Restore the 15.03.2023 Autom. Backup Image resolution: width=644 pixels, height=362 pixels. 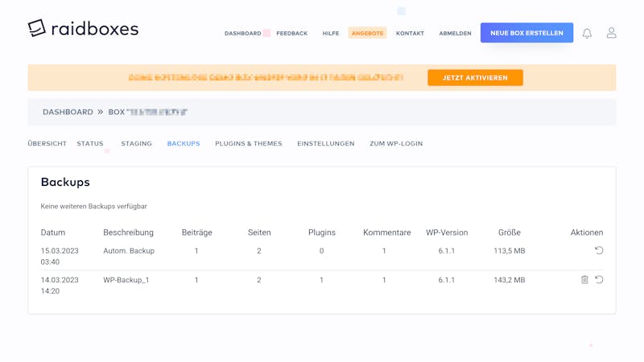point(599,250)
